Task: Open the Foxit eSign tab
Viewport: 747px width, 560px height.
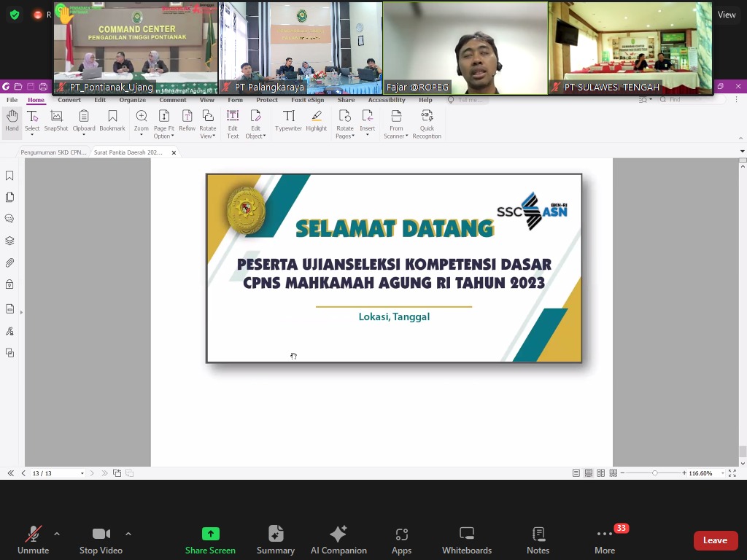Action: 308,100
